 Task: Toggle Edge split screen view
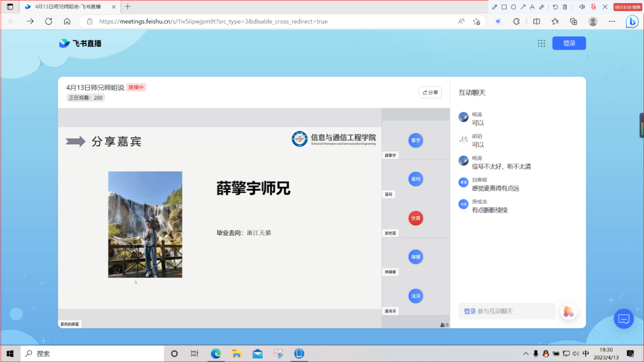(537, 21)
